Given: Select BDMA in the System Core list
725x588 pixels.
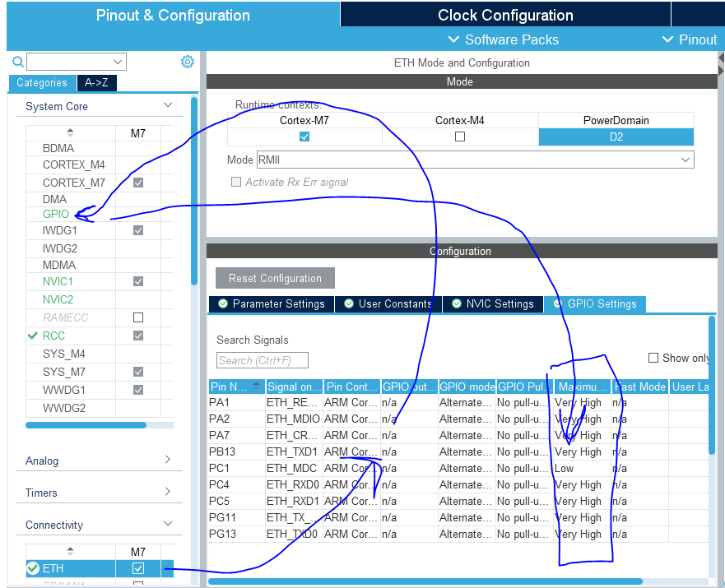Looking at the screenshot, I should [58, 148].
